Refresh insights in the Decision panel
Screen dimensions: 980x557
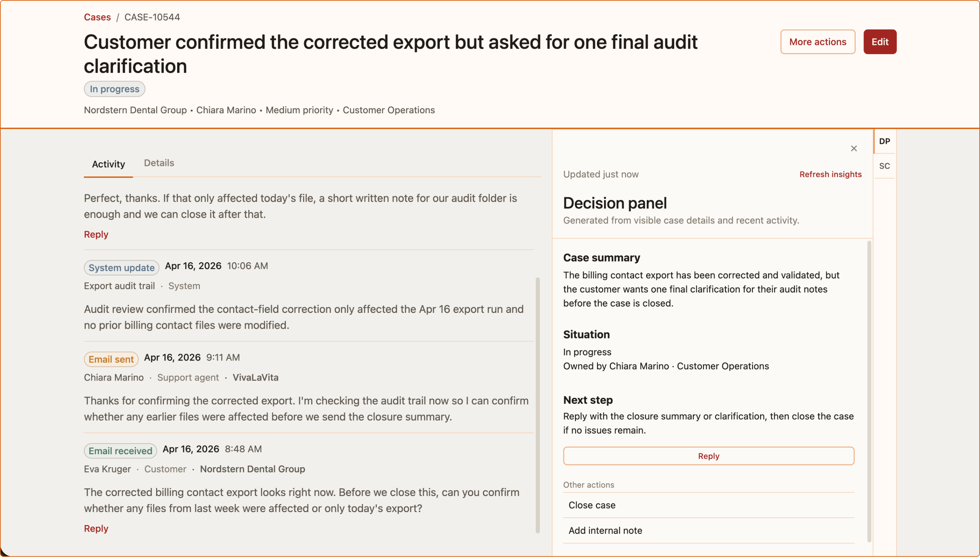[830, 174]
